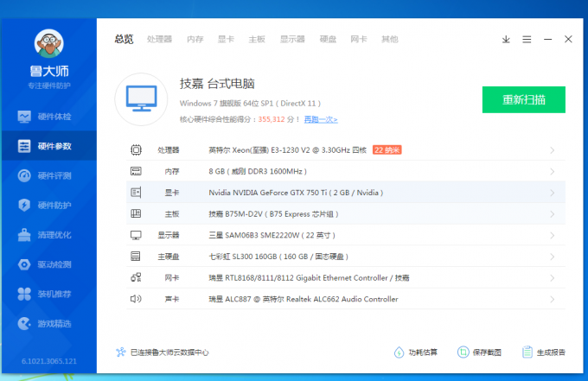Click the 355,312 score value

(x=272, y=119)
